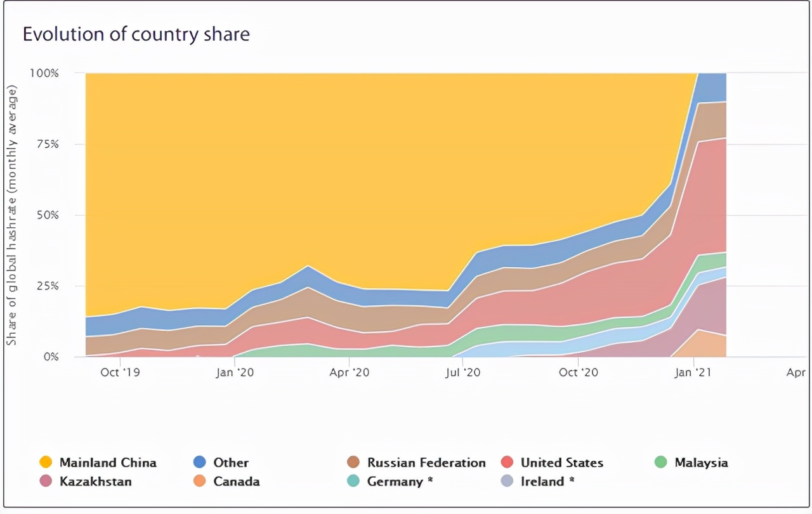Click the gray-blue Ireland legend dot
This screenshot has width=812, height=514.
(507, 482)
